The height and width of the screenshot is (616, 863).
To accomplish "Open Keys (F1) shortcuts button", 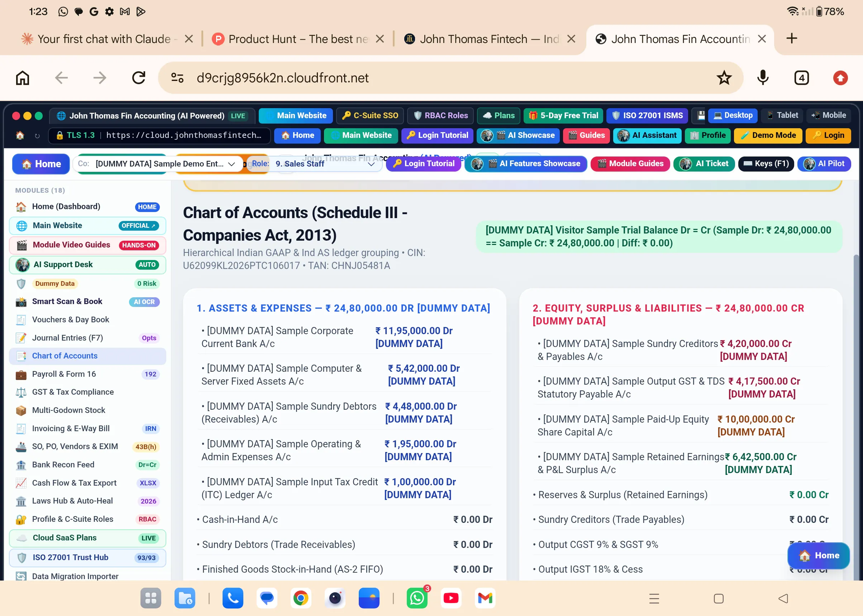I will click(766, 164).
